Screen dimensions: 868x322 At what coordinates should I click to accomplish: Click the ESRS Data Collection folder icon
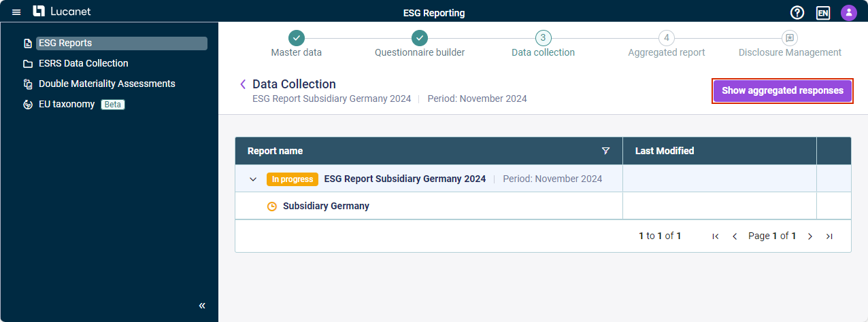[x=28, y=64]
